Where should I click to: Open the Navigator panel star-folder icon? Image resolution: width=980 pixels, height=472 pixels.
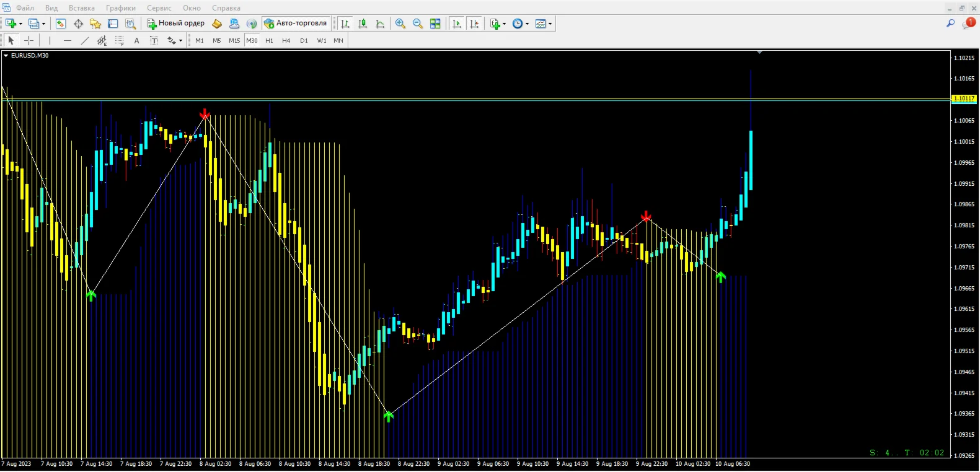click(x=95, y=24)
